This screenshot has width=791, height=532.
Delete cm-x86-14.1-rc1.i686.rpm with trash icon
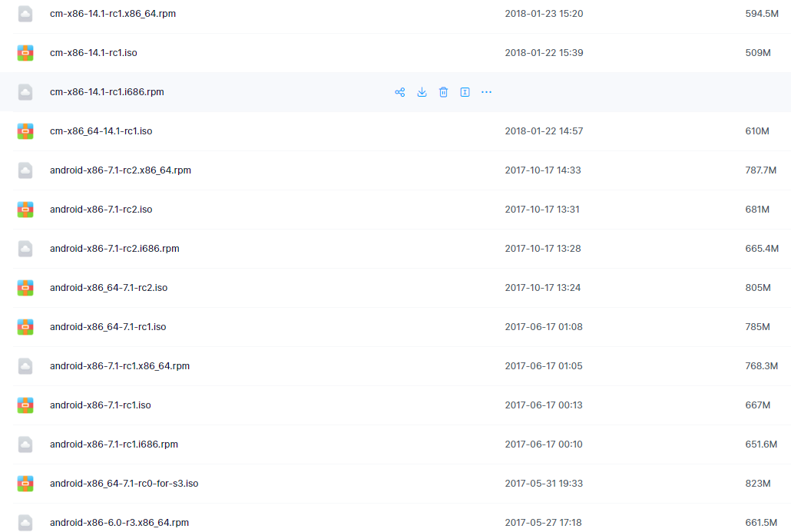443,92
